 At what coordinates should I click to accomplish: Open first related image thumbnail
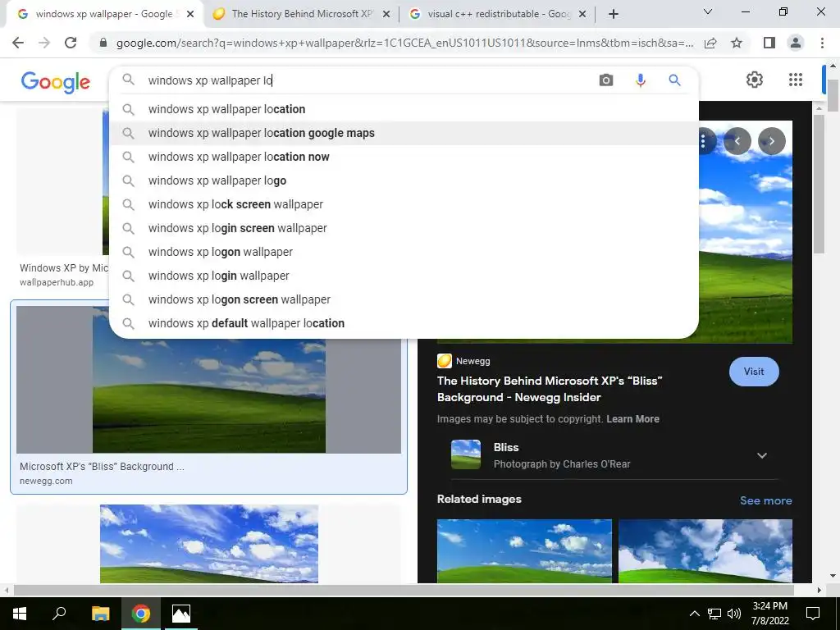[524, 550]
